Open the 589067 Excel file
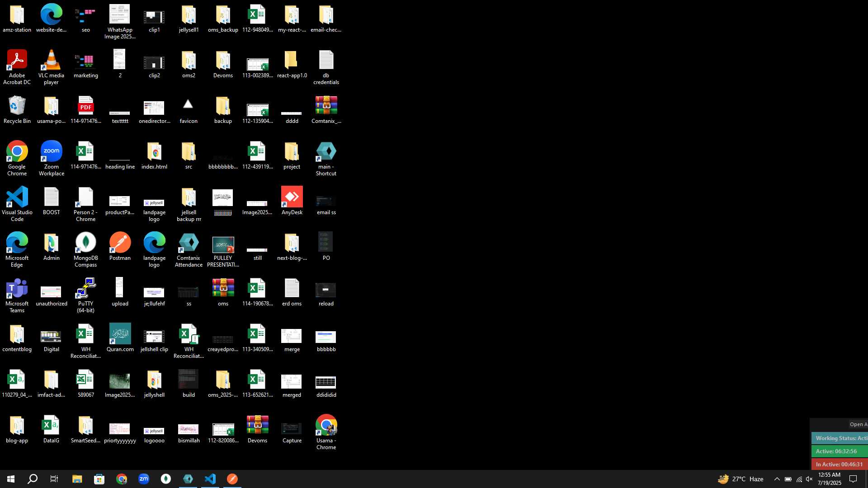Viewport: 868px width, 488px height. 86,383
